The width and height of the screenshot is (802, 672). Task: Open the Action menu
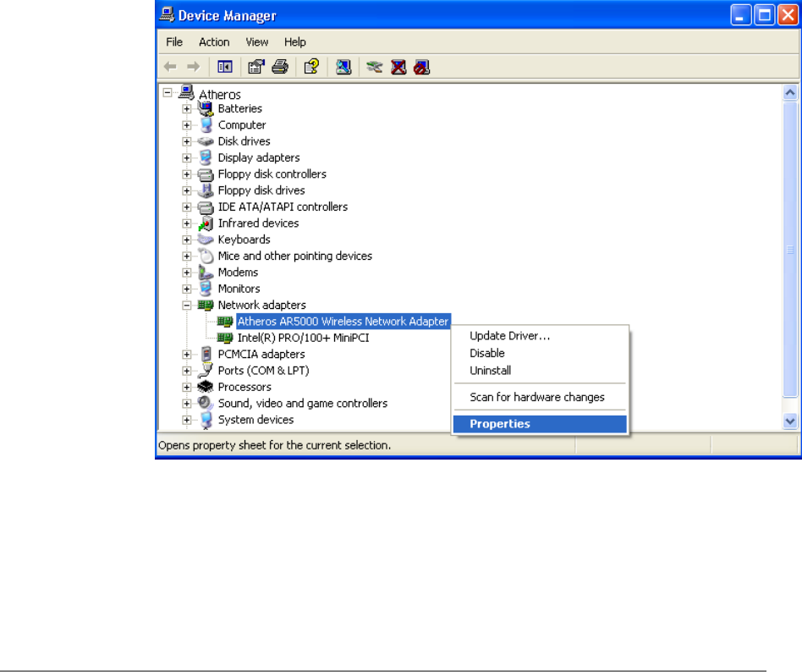tap(214, 42)
